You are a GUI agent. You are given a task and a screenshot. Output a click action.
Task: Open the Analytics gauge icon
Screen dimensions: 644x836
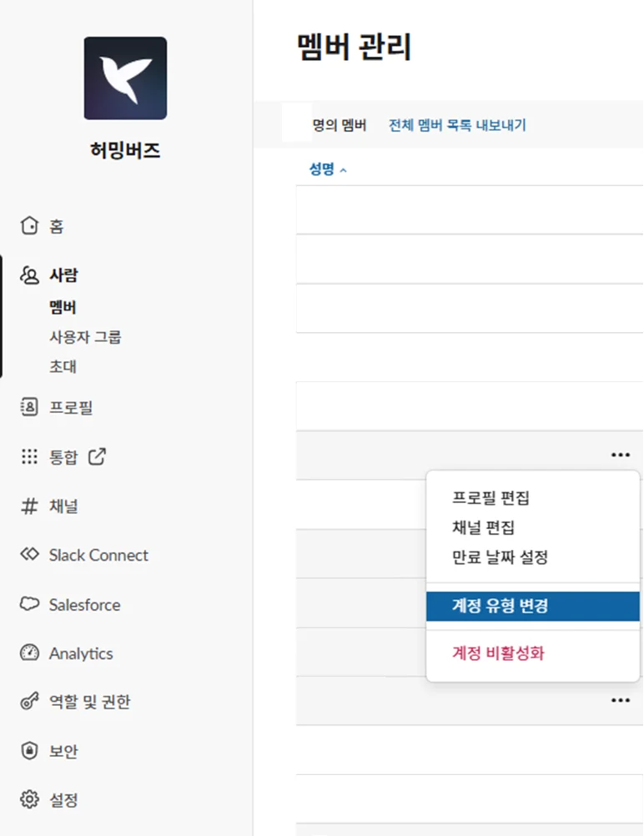pyautogui.click(x=30, y=653)
